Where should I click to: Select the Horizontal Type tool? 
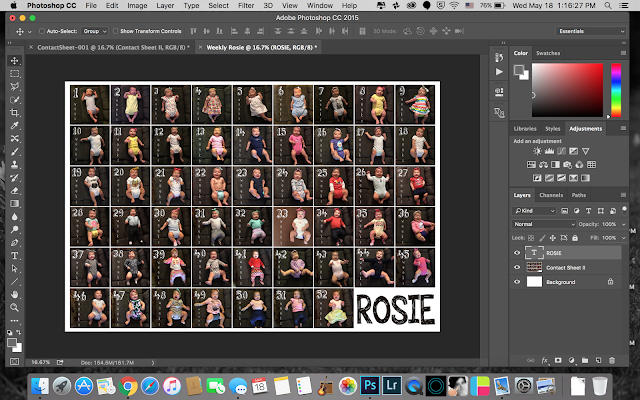point(15,255)
